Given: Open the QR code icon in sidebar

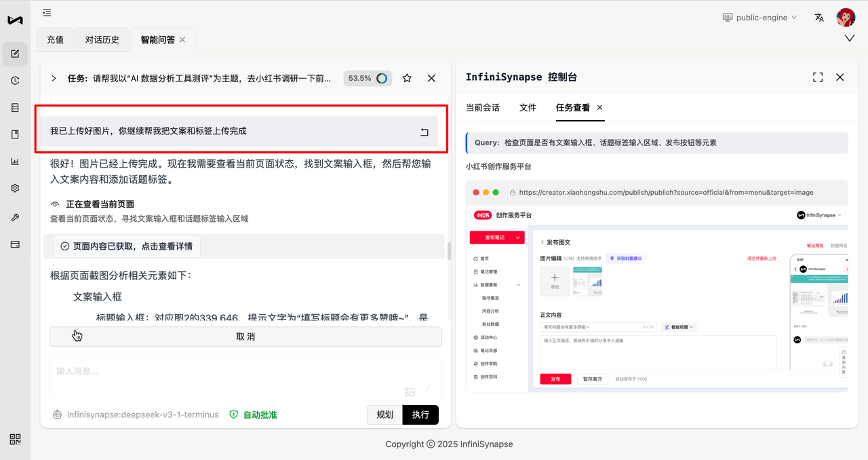Looking at the screenshot, I should (x=15, y=439).
